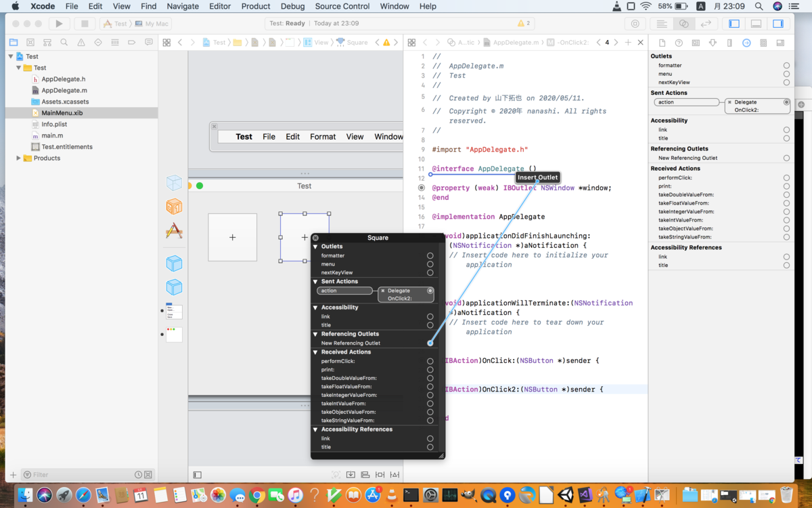
Task: Select Test.entitlements file
Action: [67, 146]
